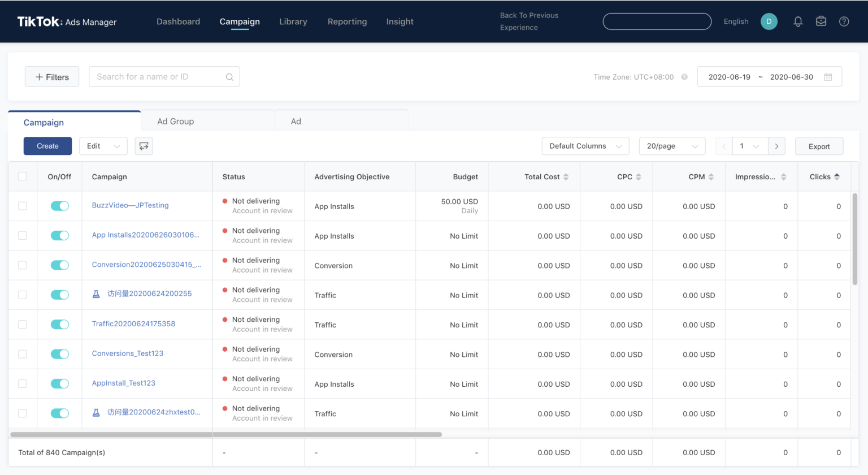
Task: Open the Campaign menu item
Action: pyautogui.click(x=240, y=21)
